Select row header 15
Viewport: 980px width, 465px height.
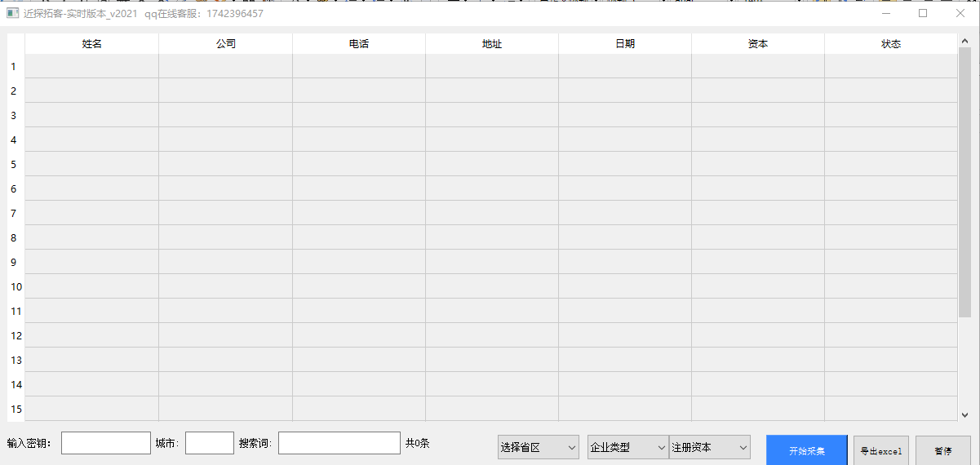(x=16, y=409)
